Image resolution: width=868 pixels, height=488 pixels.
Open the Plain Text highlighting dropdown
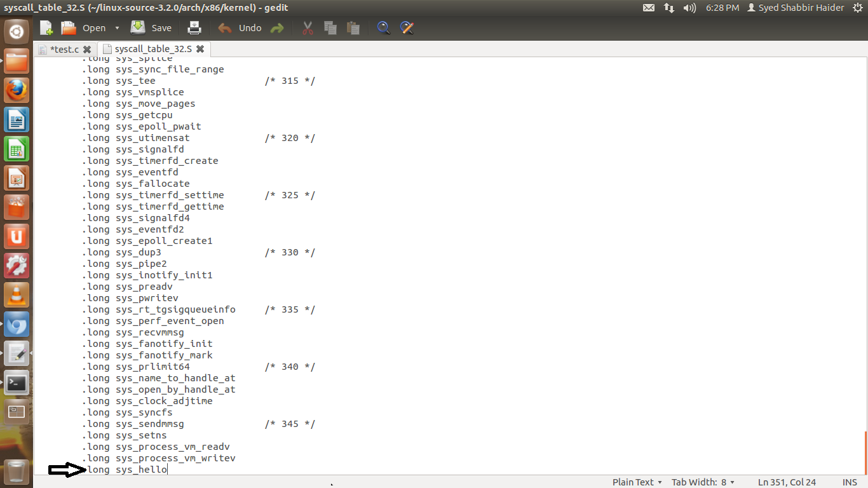pos(636,482)
